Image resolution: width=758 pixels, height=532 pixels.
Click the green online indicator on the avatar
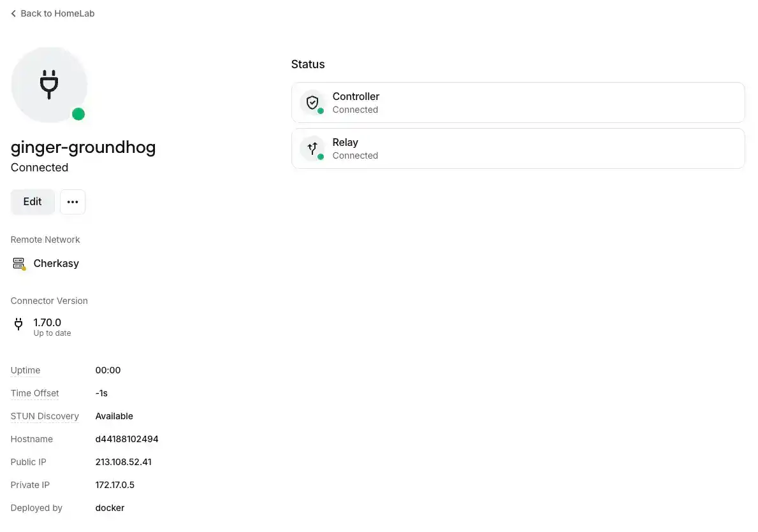coord(78,114)
